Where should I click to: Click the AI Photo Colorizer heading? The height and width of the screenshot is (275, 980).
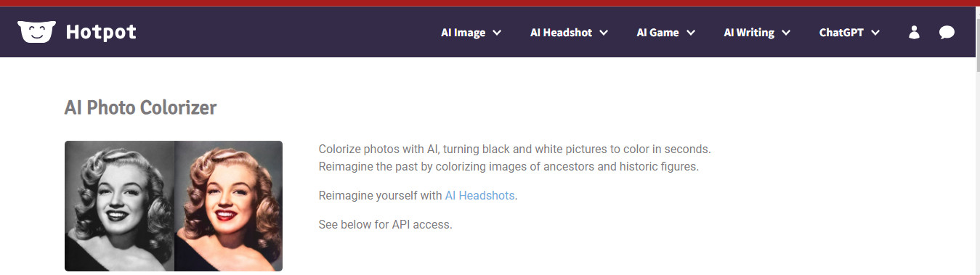(140, 108)
